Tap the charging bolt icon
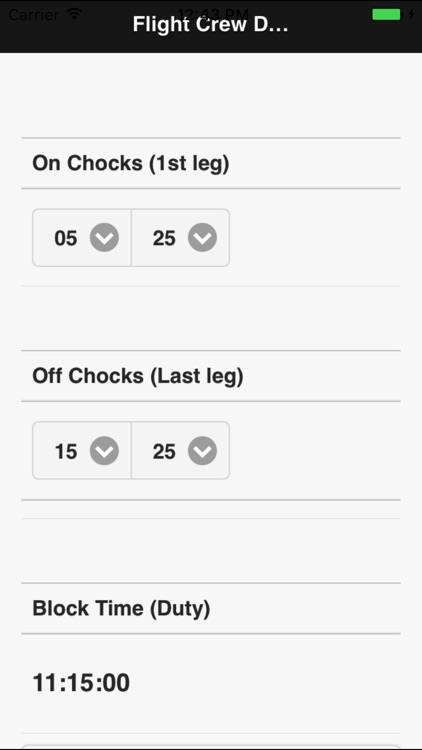422x750 pixels. click(x=411, y=14)
